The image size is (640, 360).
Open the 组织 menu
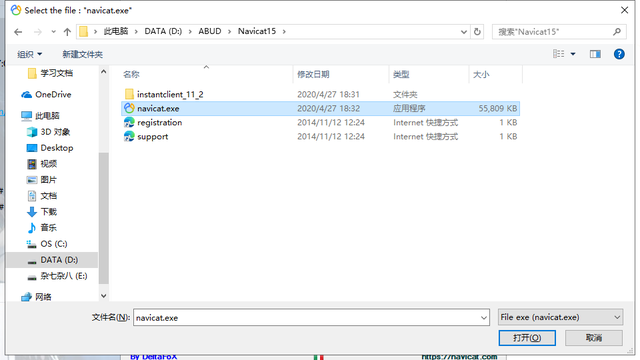[29, 54]
